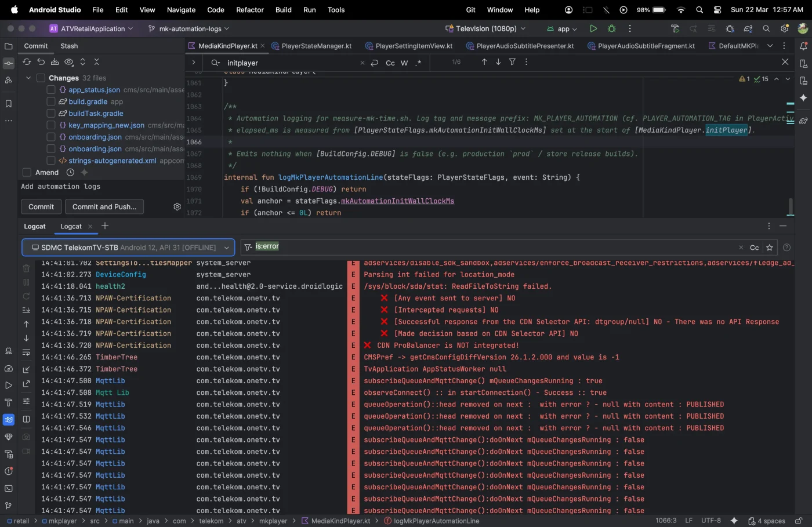Click the Commit and Push button
The height and width of the screenshot is (527, 812).
(104, 207)
